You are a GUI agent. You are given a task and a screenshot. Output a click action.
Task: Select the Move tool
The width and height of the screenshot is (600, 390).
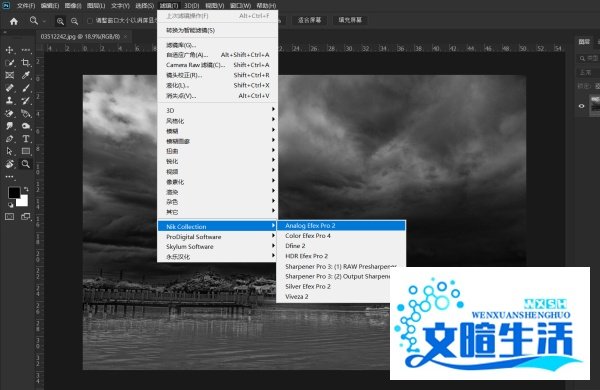(x=10, y=50)
